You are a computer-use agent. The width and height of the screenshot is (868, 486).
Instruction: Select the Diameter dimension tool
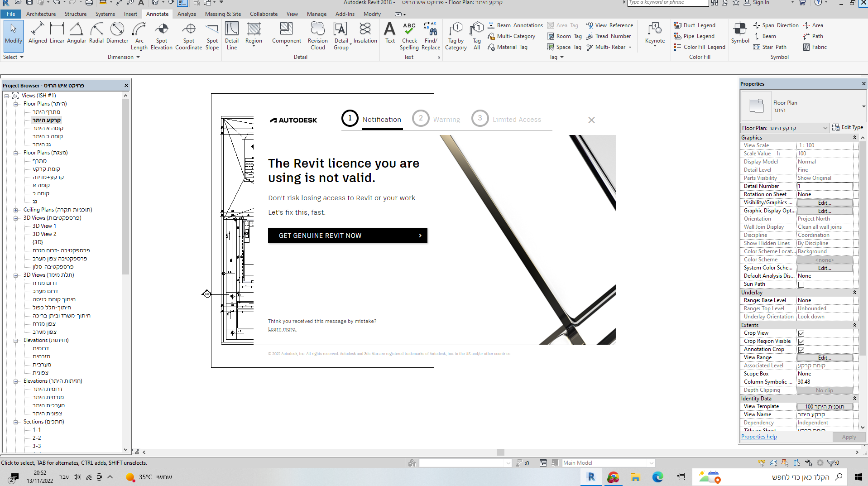(117, 34)
